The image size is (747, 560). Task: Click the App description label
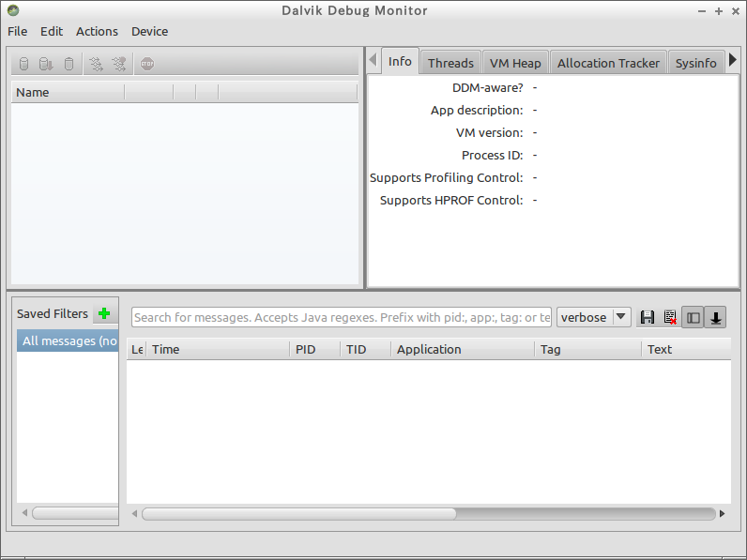477,111
